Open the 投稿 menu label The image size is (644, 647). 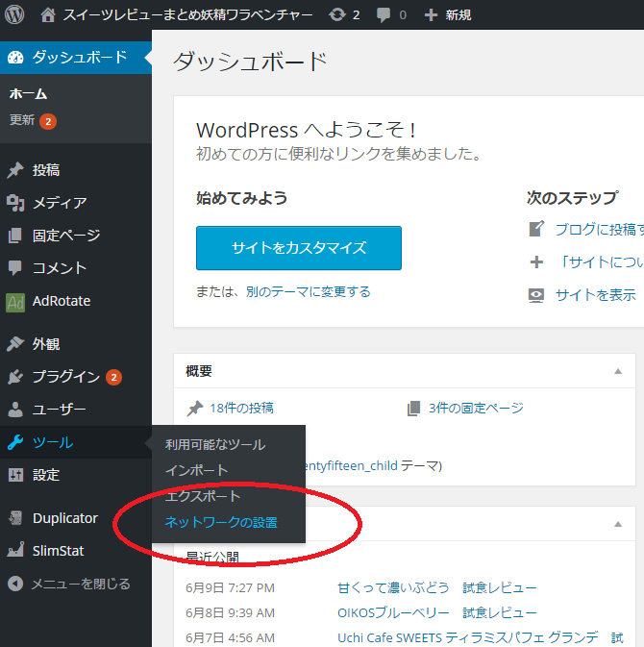(46, 170)
